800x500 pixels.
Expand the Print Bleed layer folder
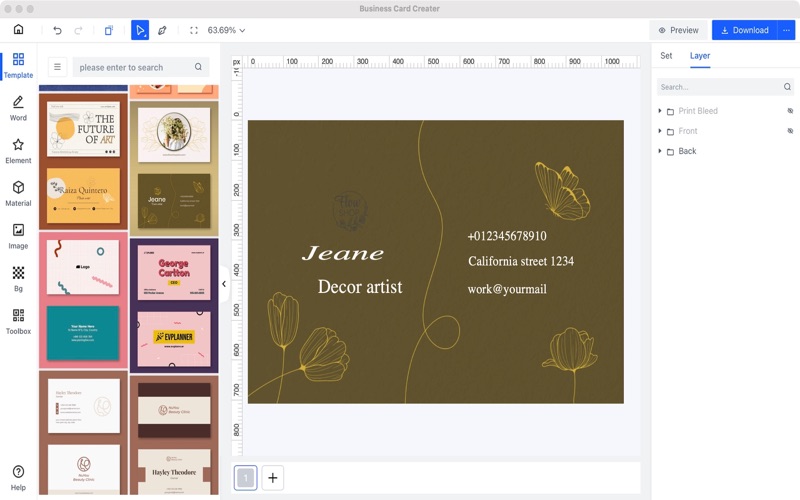[660, 111]
